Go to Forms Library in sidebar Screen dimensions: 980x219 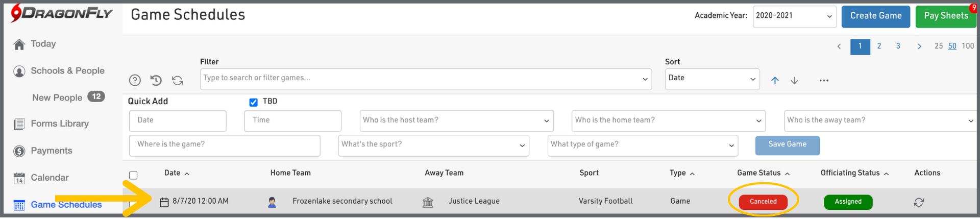pyautogui.click(x=59, y=124)
